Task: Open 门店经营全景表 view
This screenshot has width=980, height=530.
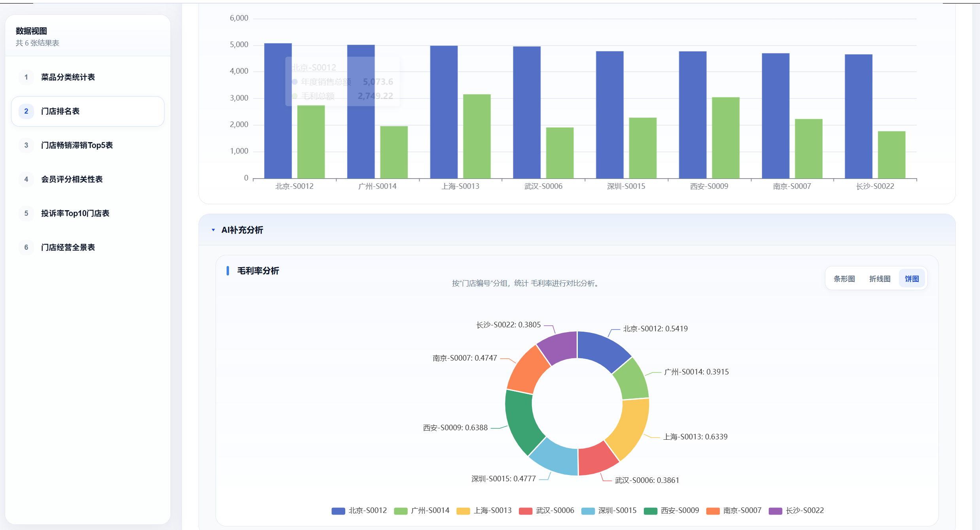Action: pos(88,247)
